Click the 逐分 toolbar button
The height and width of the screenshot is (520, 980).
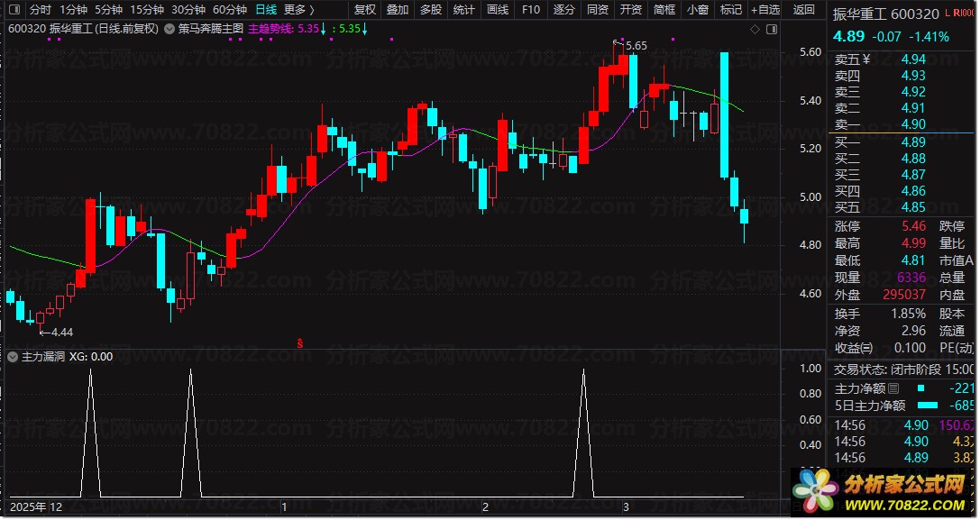tap(563, 9)
